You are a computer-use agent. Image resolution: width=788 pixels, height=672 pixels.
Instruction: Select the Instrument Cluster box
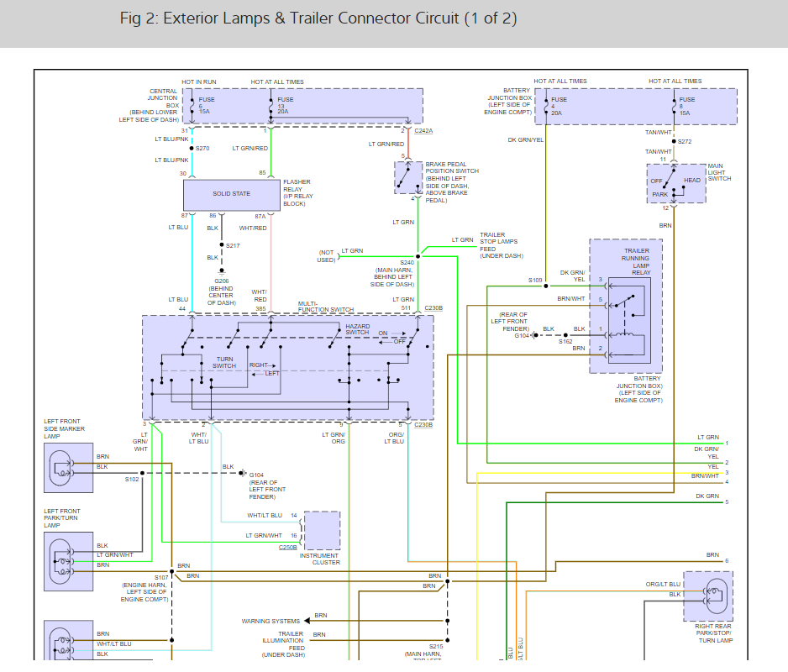(322, 530)
